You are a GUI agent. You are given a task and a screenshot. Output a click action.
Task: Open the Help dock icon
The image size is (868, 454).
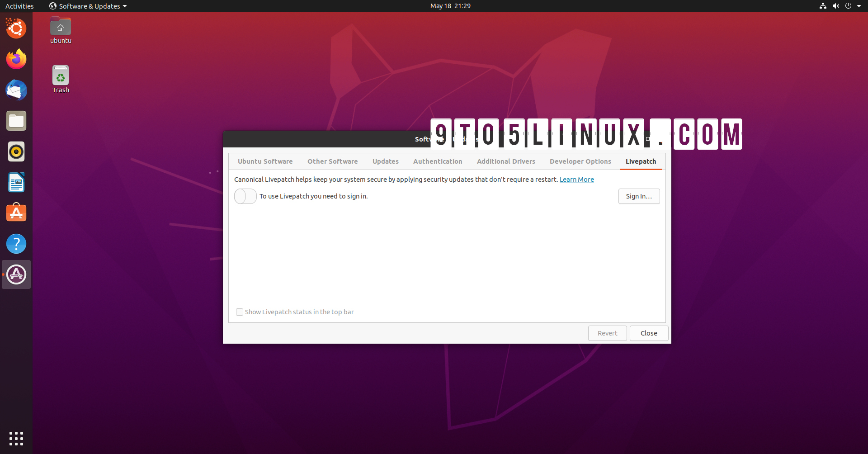tap(16, 244)
